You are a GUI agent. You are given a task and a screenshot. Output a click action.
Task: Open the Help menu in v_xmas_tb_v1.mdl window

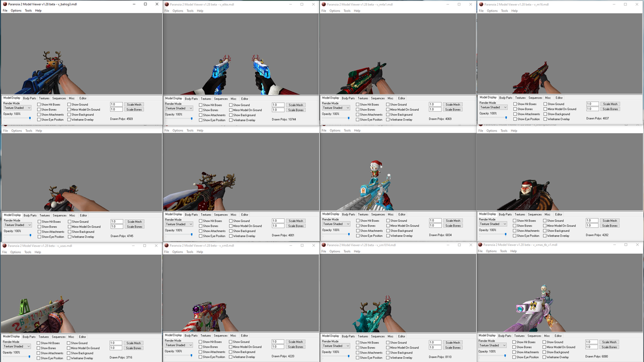point(514,251)
